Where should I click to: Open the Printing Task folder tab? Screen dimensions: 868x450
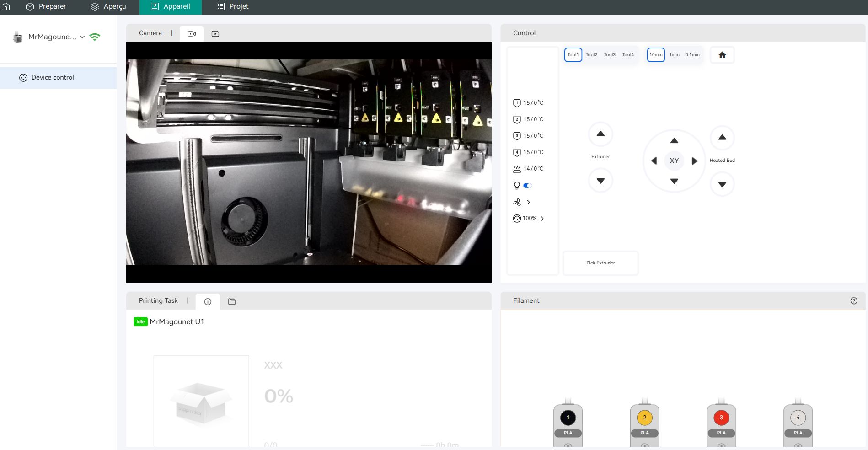click(232, 302)
